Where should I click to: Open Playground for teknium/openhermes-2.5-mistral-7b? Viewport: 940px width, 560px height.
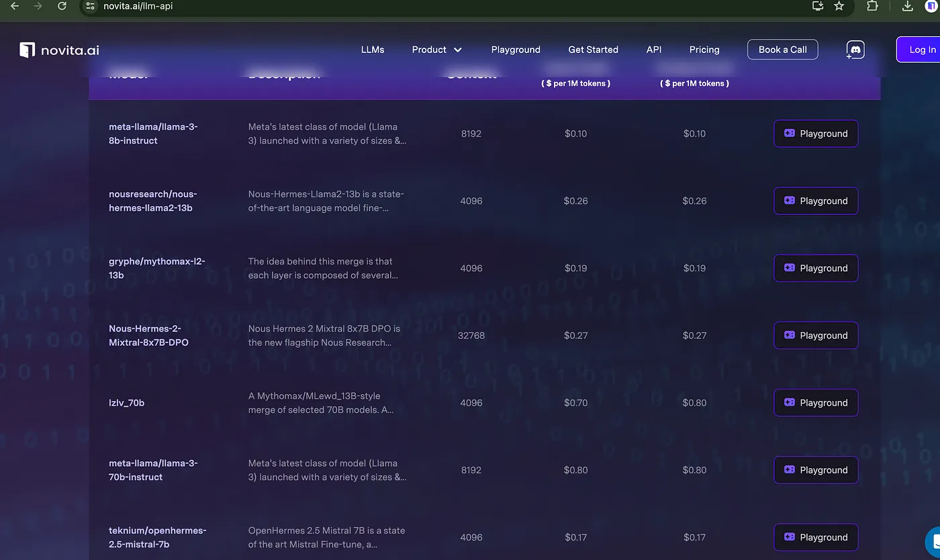[816, 537]
